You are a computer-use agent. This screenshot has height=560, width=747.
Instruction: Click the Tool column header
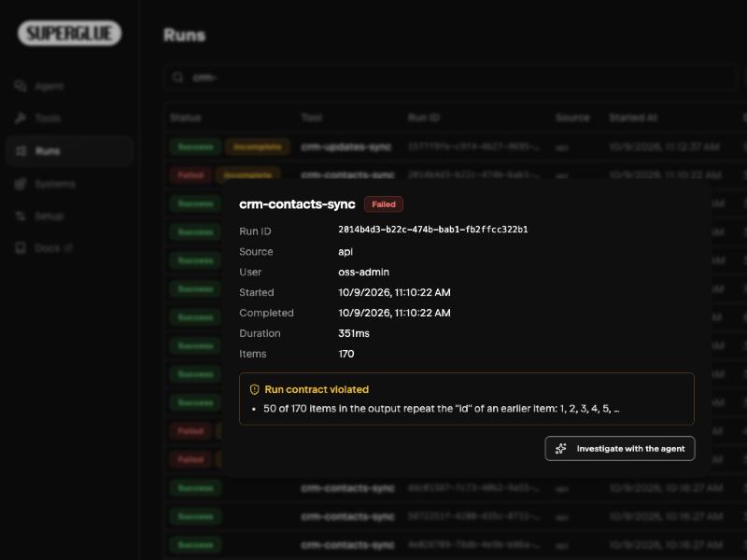(x=312, y=118)
